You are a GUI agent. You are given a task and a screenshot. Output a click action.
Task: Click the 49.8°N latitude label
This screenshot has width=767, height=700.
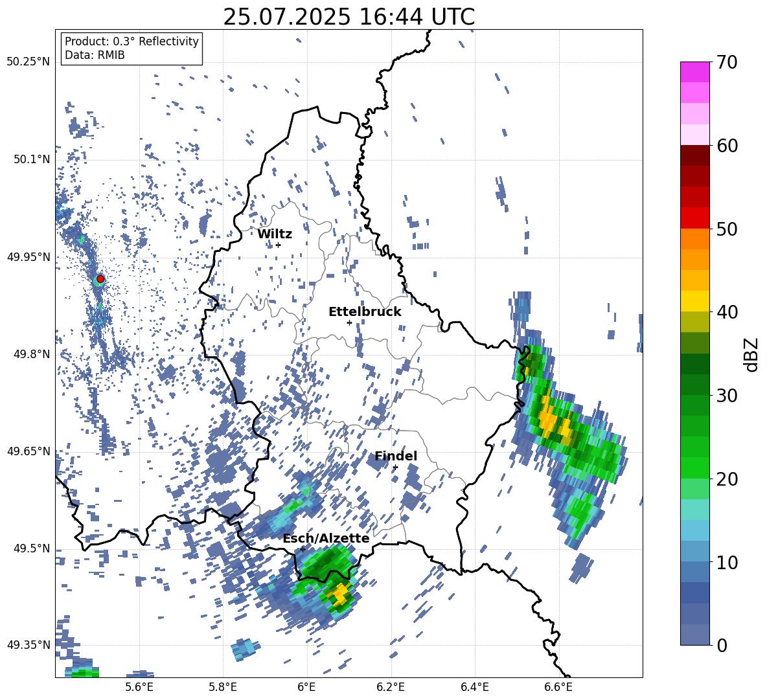32,354
